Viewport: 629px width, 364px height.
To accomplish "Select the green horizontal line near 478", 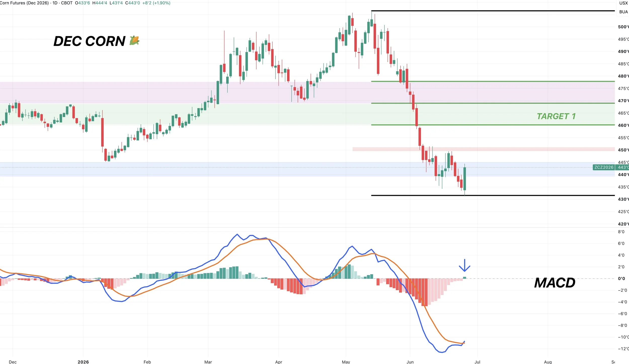I will click(493, 81).
